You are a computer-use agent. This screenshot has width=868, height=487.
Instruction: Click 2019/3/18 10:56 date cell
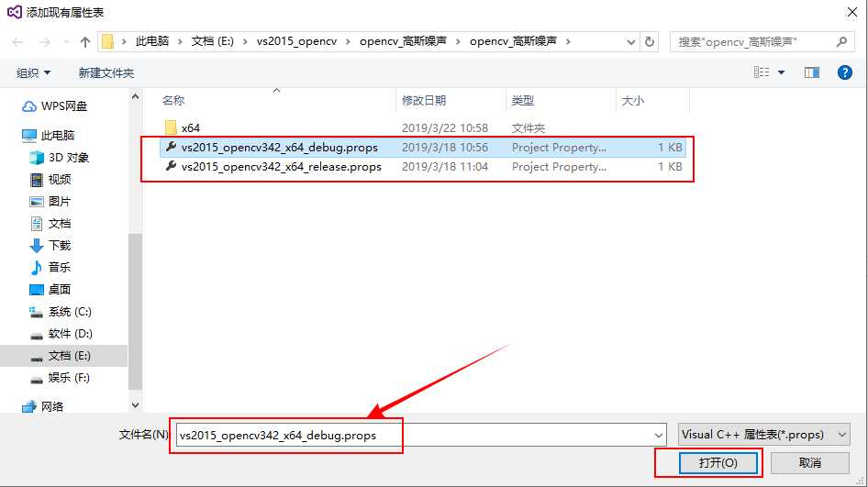pos(445,148)
